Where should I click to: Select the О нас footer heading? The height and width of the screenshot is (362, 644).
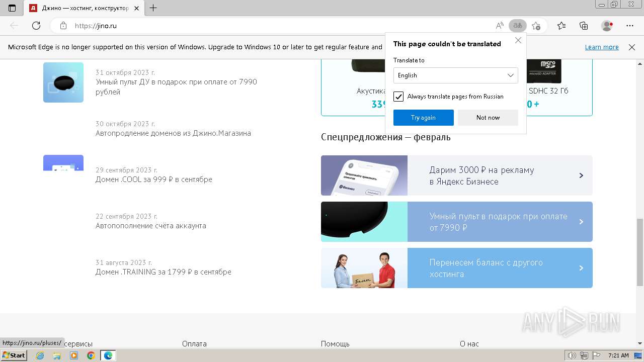pyautogui.click(x=469, y=344)
